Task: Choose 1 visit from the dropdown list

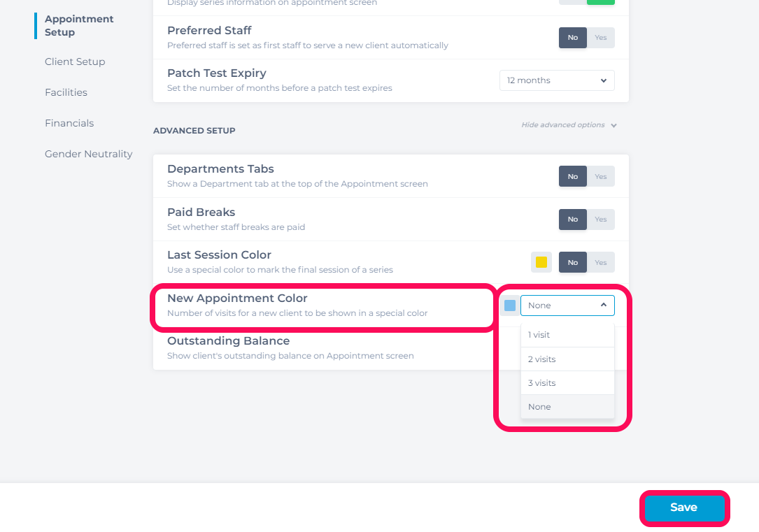Action: tap(567, 335)
